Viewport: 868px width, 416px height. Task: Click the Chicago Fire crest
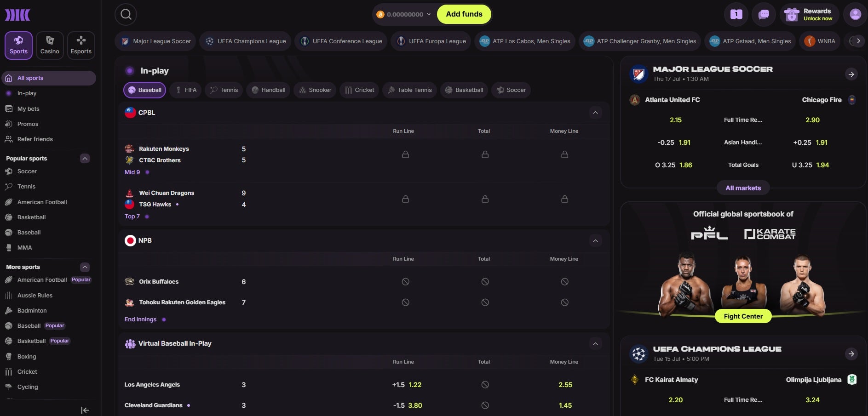click(x=852, y=100)
